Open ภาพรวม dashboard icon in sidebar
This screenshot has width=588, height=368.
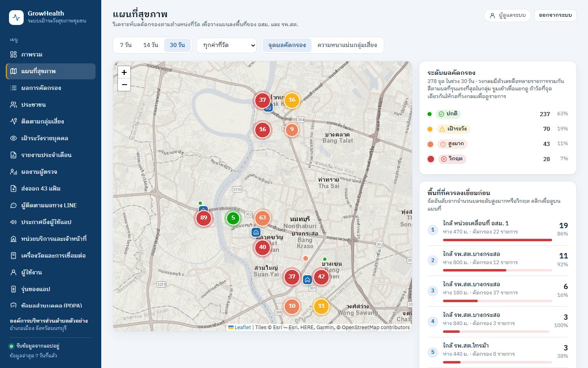point(13,54)
